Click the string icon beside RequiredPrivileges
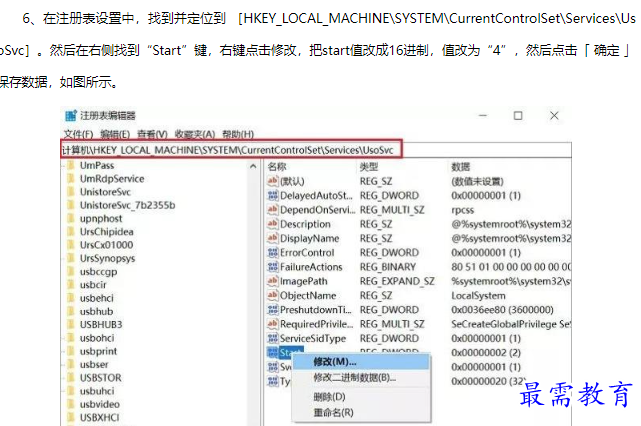 pyautogui.click(x=273, y=324)
